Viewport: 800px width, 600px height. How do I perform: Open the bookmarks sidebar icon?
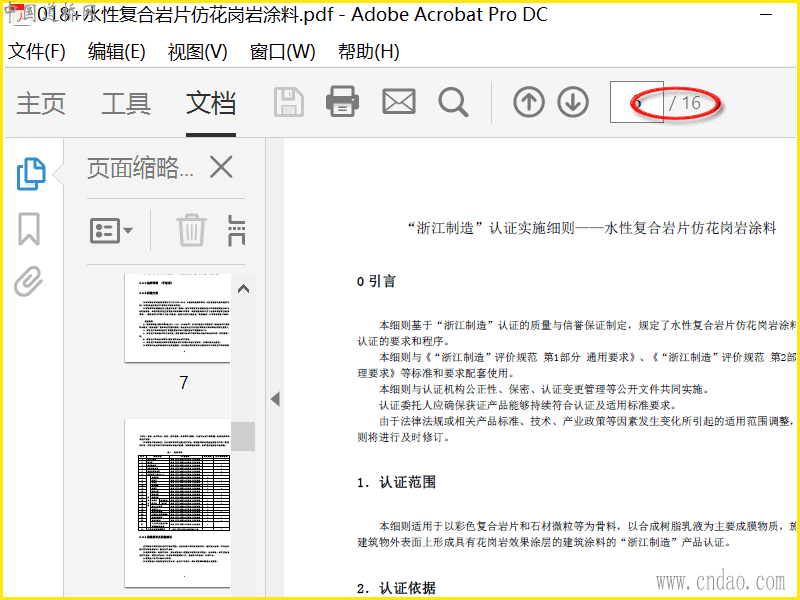point(29,229)
